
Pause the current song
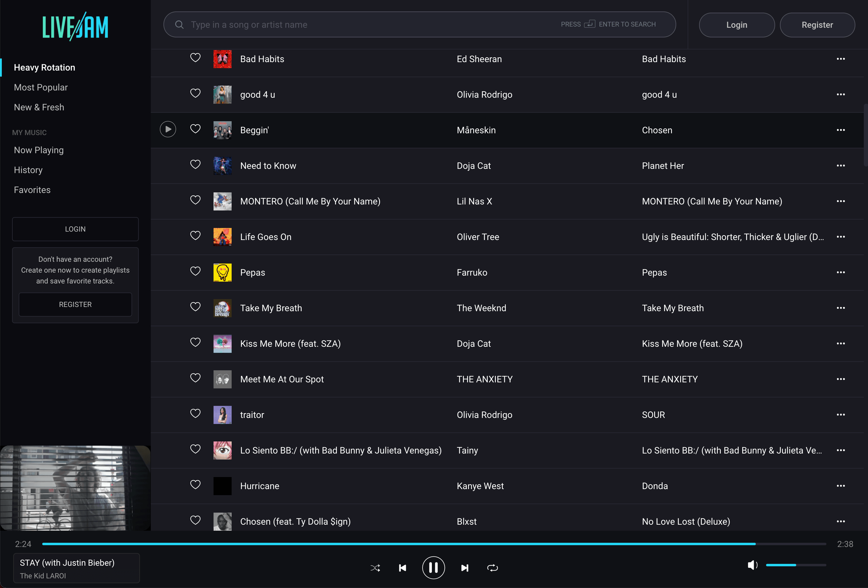(x=433, y=568)
